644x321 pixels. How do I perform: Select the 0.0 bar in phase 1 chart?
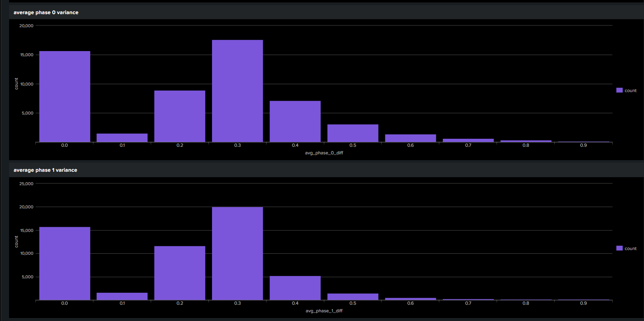[65, 264]
